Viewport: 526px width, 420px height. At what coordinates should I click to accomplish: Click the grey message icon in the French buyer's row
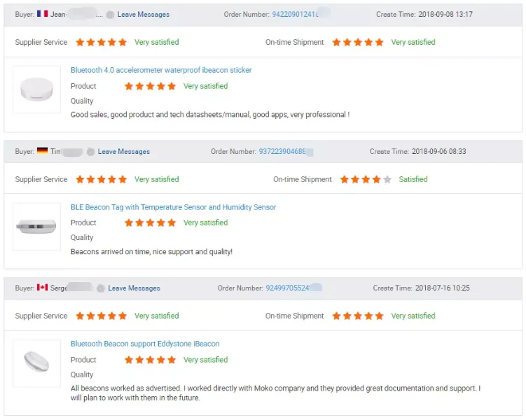coord(111,15)
